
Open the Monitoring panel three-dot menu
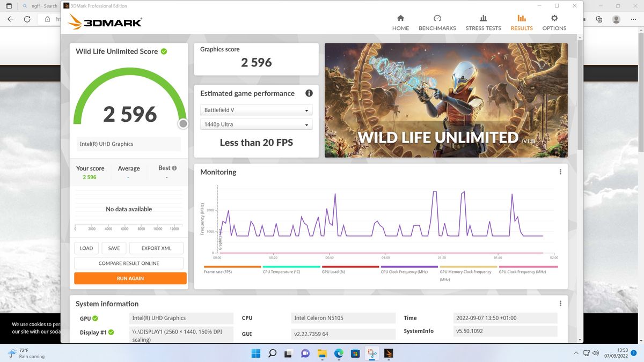tap(560, 172)
